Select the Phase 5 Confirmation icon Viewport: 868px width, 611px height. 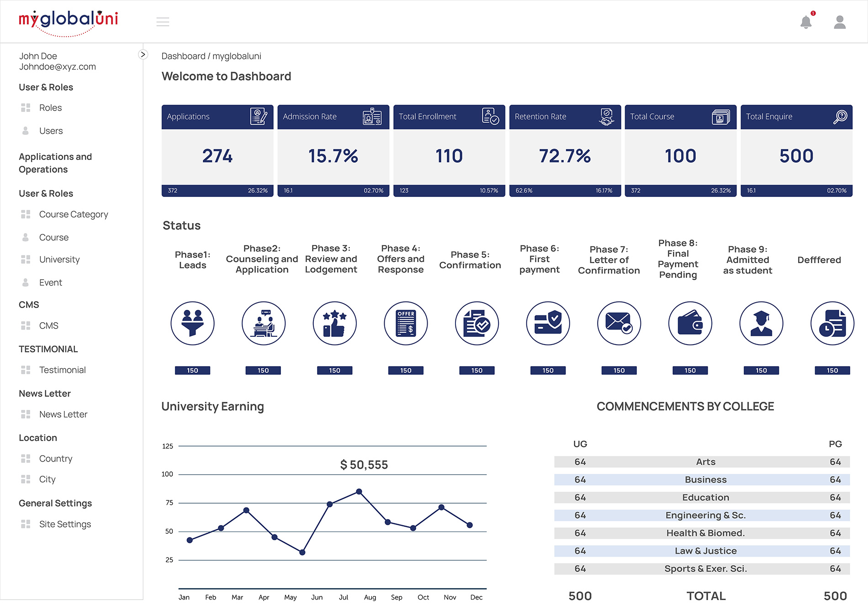click(x=477, y=323)
